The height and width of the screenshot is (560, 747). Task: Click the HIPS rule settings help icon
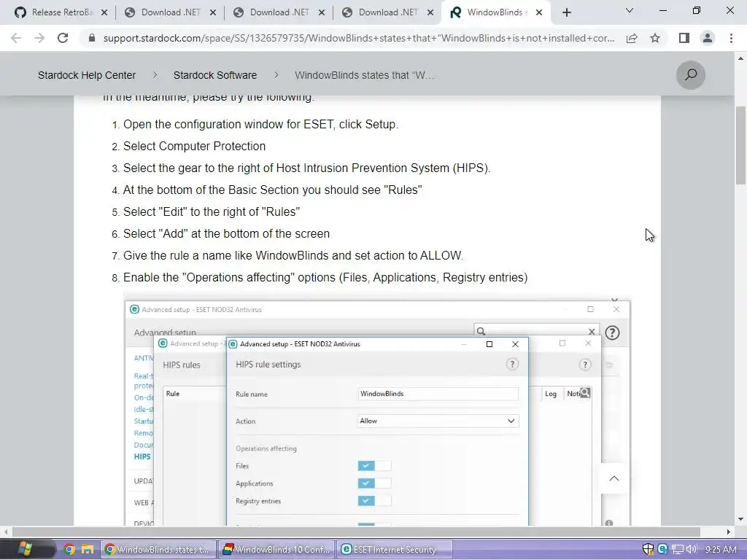tap(512, 365)
